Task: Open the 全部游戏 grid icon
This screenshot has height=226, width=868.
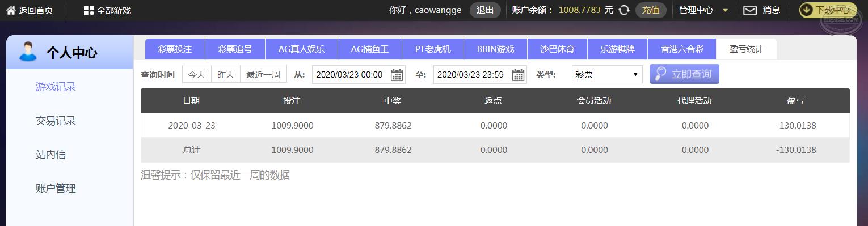Action: (x=89, y=10)
